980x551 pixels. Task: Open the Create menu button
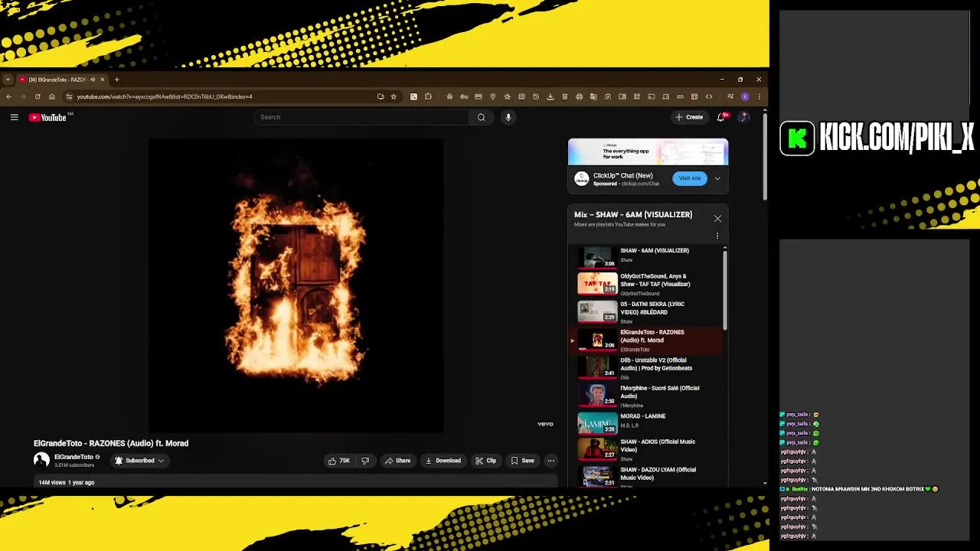coord(689,117)
